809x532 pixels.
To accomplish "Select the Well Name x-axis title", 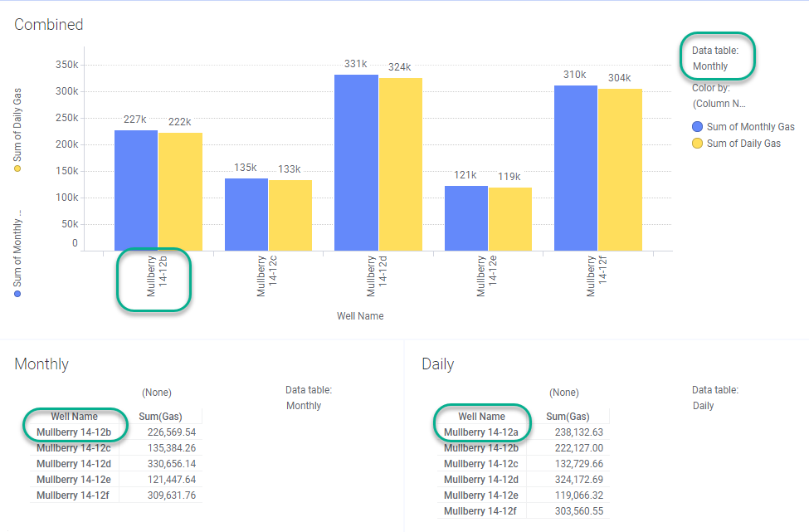I will (360, 315).
